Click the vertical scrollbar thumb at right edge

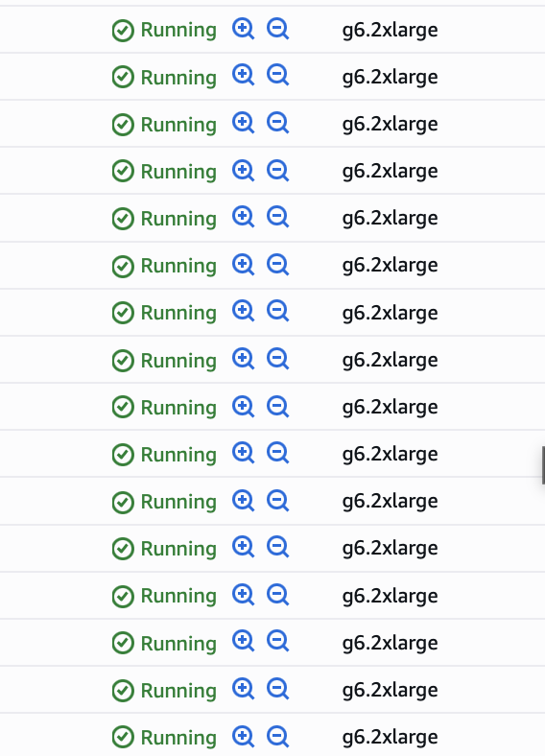(x=543, y=465)
